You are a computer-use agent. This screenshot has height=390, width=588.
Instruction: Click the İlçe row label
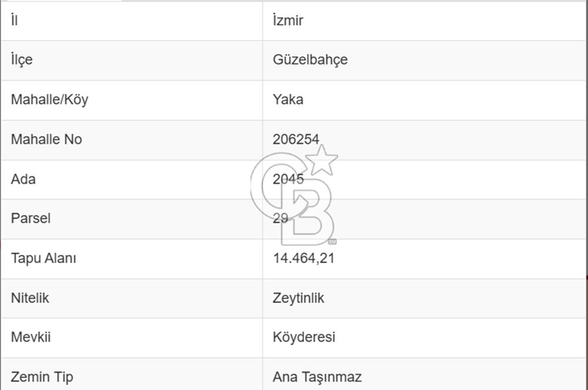coord(22,60)
